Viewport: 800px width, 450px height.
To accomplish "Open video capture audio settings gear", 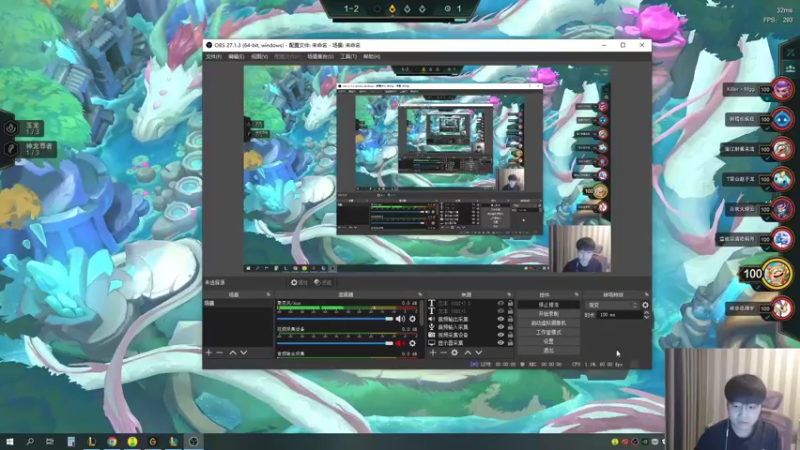I will [412, 343].
